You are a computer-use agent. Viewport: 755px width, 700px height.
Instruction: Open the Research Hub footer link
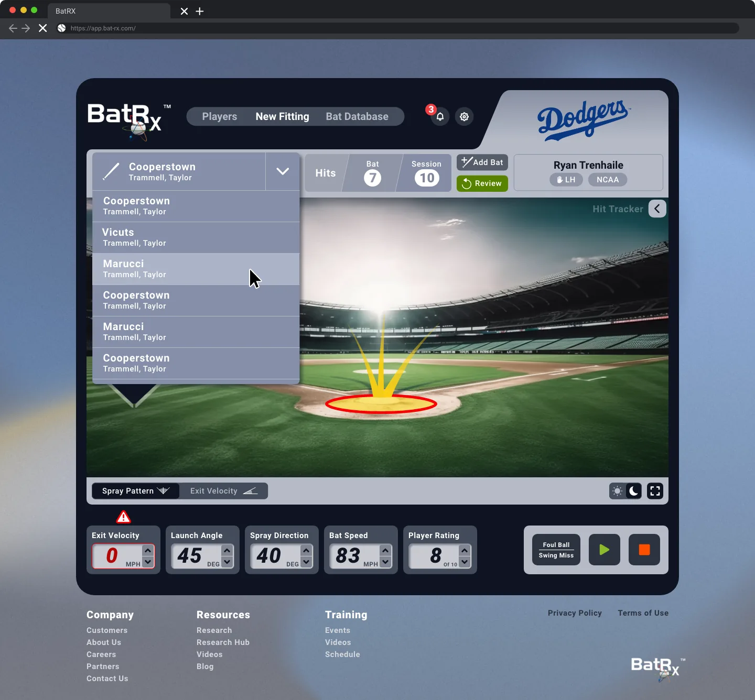point(223,642)
